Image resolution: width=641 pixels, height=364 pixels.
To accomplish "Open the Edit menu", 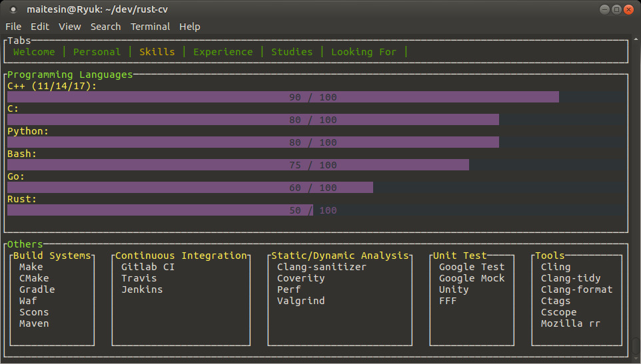I will coord(40,27).
